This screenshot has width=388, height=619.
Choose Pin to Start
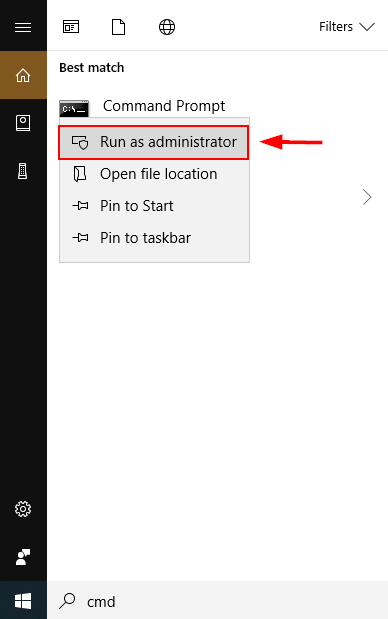pos(154,206)
